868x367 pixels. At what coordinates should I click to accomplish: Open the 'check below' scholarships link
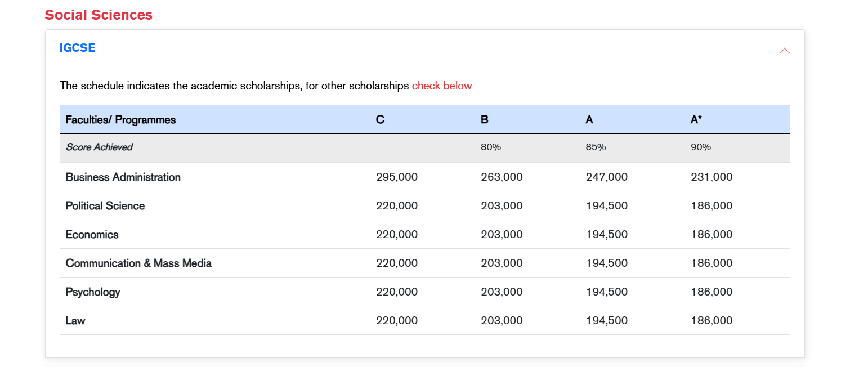tap(442, 86)
